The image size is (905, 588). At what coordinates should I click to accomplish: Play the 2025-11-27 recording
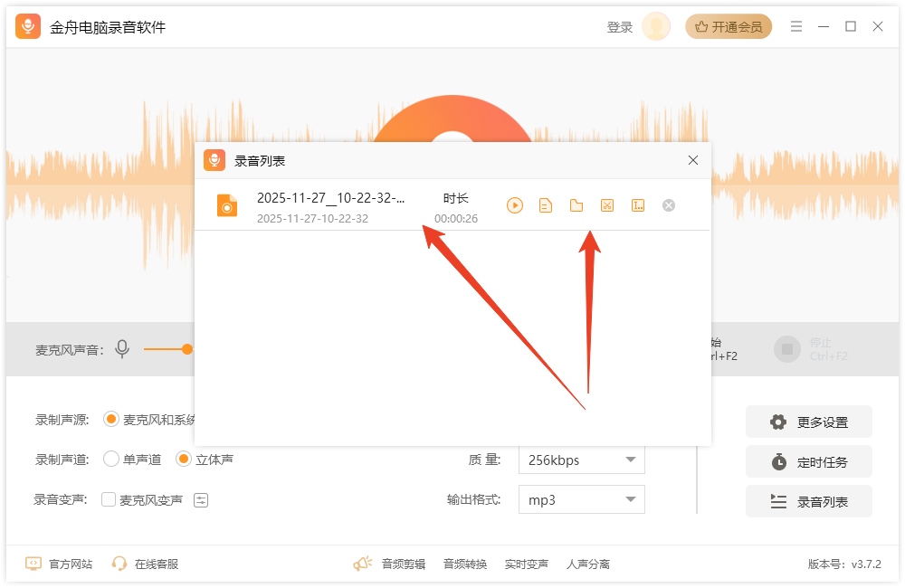pos(515,205)
